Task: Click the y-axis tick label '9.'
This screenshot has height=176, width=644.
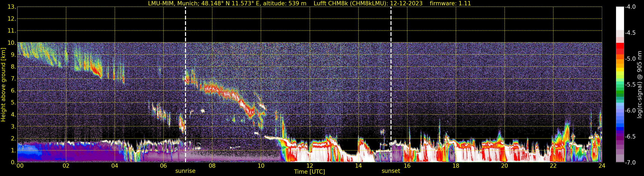Action: (x=13, y=55)
